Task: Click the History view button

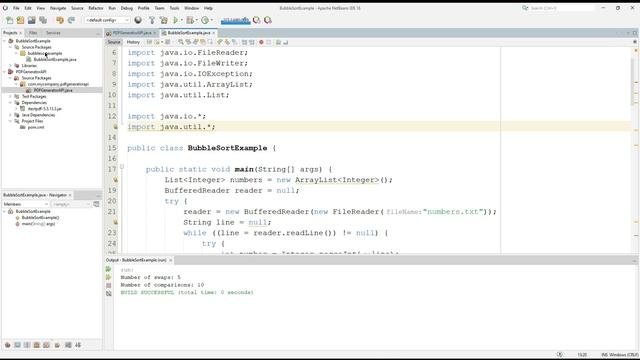Action: click(133, 42)
